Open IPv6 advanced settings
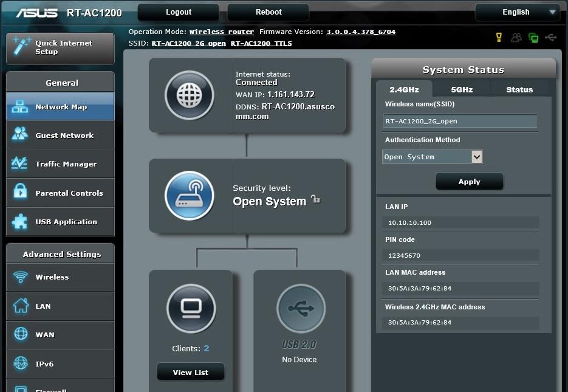Image resolution: width=568 pixels, height=392 pixels. (60, 364)
